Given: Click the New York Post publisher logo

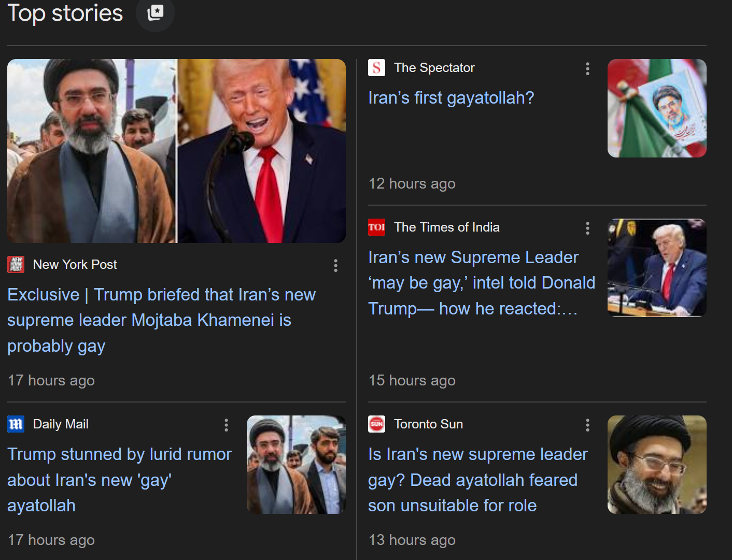Looking at the screenshot, I should coord(16,264).
